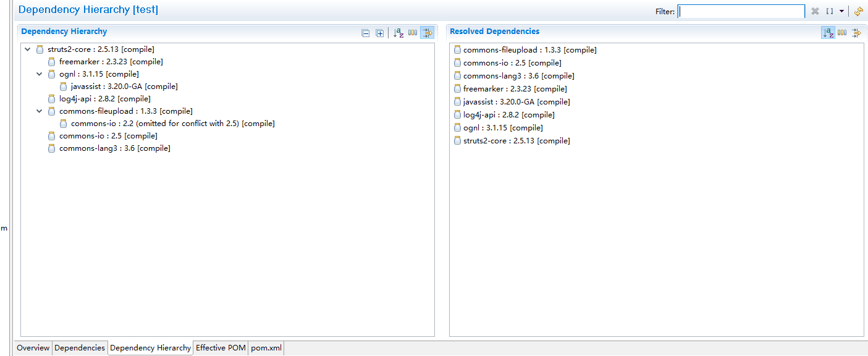This screenshot has height=356, width=868.
Task: Click jar icon of log4j-api in the hierarchy
Action: tap(52, 99)
